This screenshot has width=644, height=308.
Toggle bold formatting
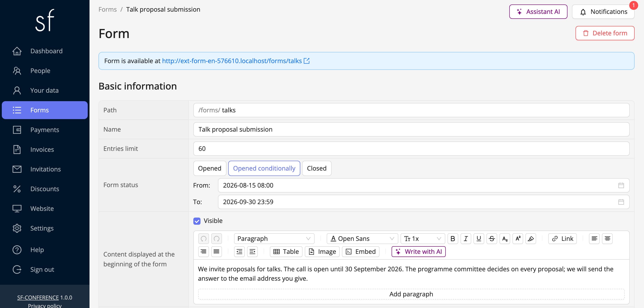click(x=452, y=239)
